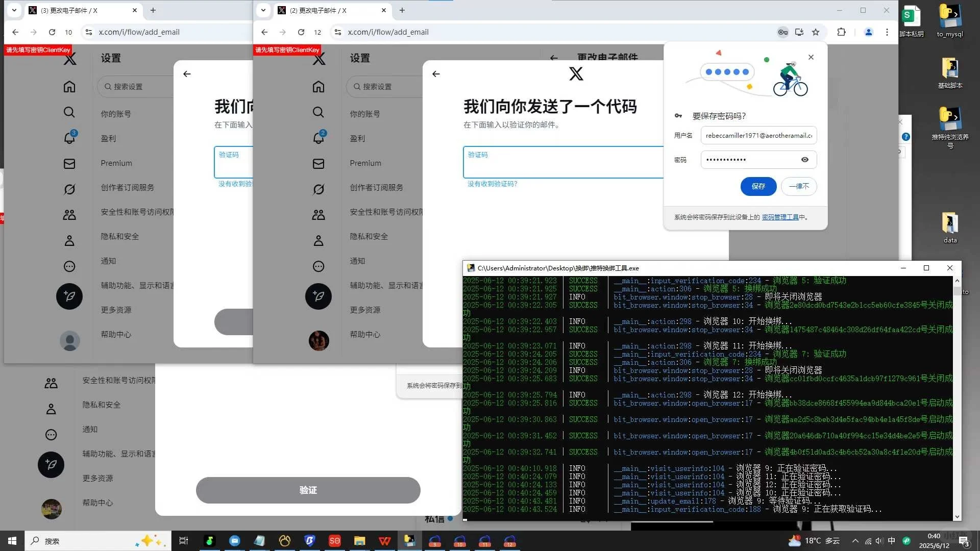Toggle password visibility with the eye icon

[804, 160]
